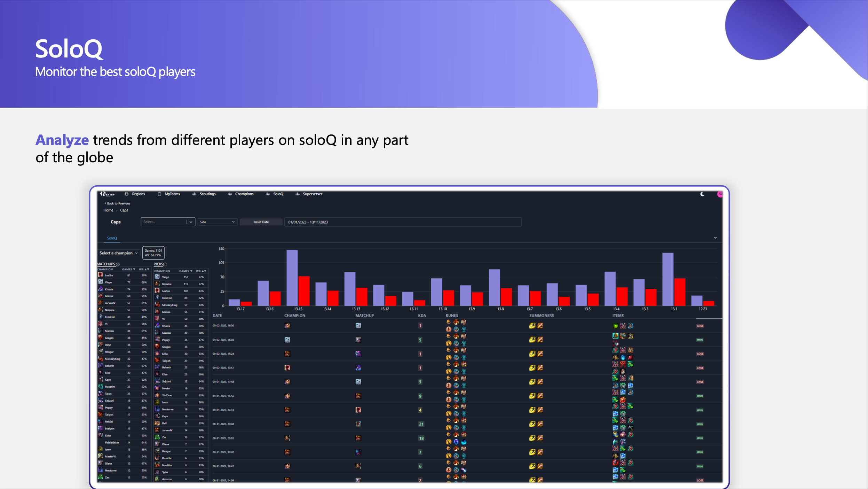Expand the chevron on the right of the SoloQ section
This screenshot has width=868, height=489.
point(716,238)
